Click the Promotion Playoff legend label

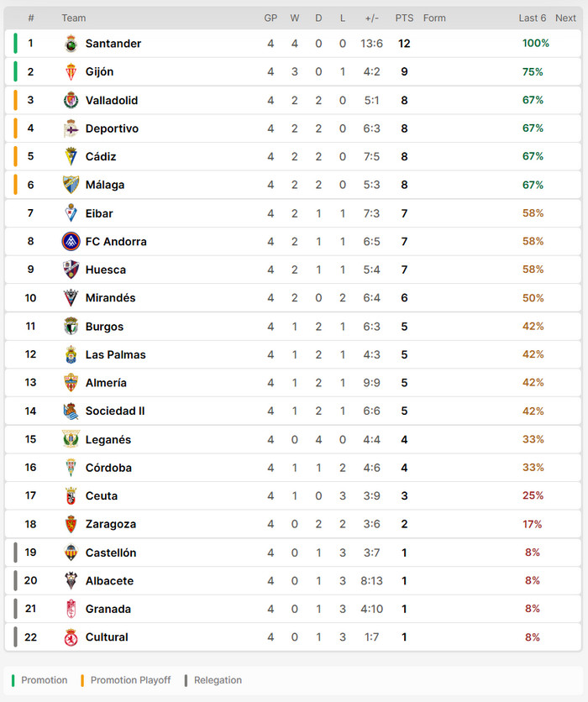131,680
